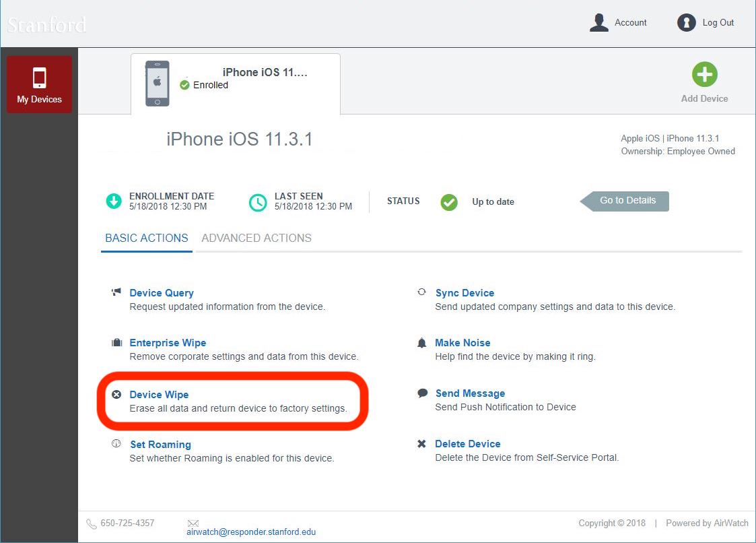
Task: Click the megaphone icon beside Device Query
Action: 116,292
